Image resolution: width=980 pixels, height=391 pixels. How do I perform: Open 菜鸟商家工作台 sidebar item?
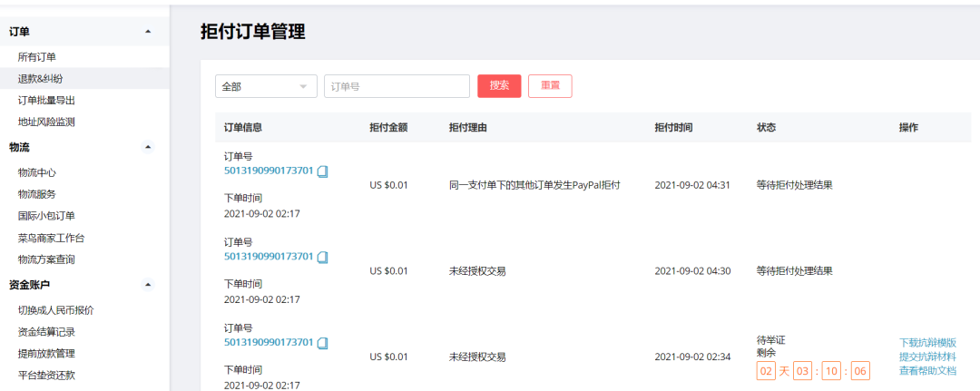51,238
